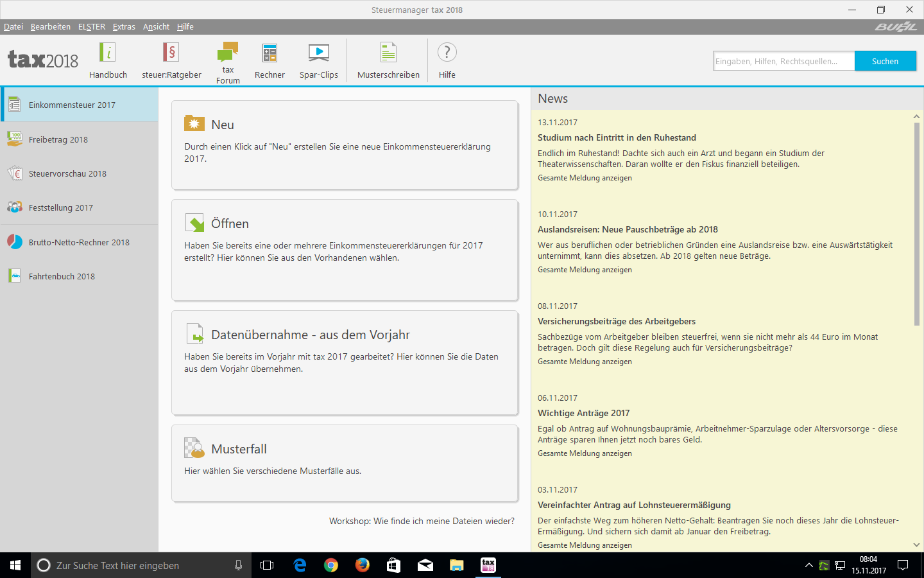Open Musterschreiben document icon
The height and width of the screenshot is (578, 924).
pos(388,52)
